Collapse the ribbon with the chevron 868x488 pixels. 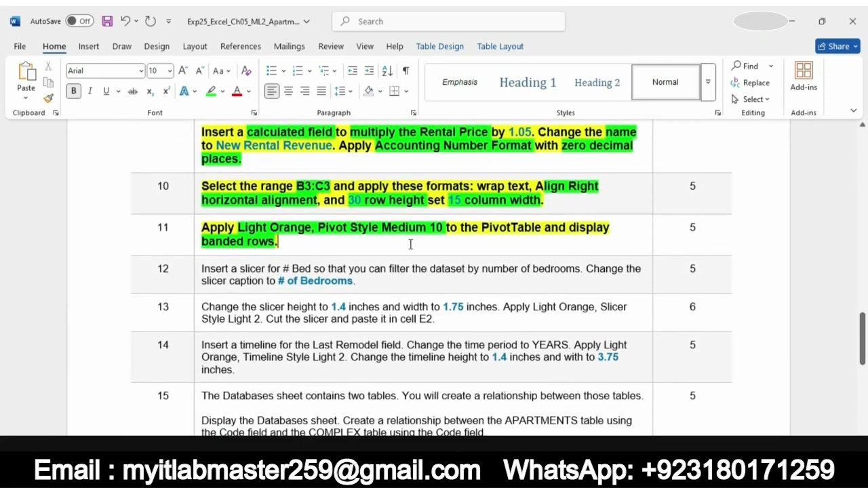[x=853, y=110]
